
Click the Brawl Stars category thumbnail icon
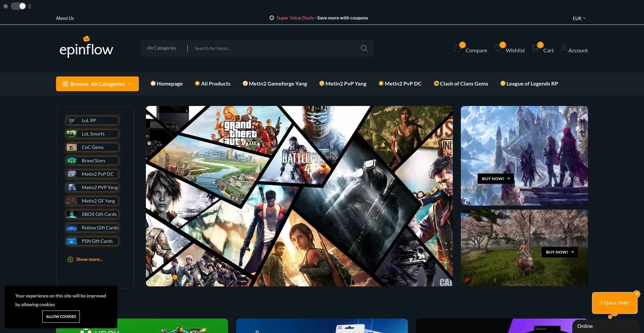pos(72,161)
